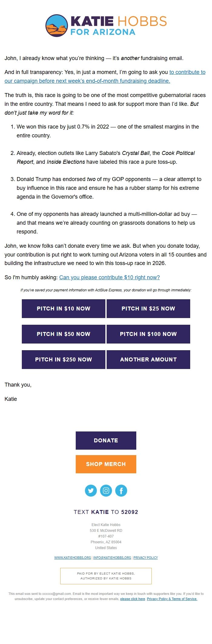212x644 pixels.
Task: Visit the WWW.KATIEHOBBS.ORG link
Action: pos(73,558)
